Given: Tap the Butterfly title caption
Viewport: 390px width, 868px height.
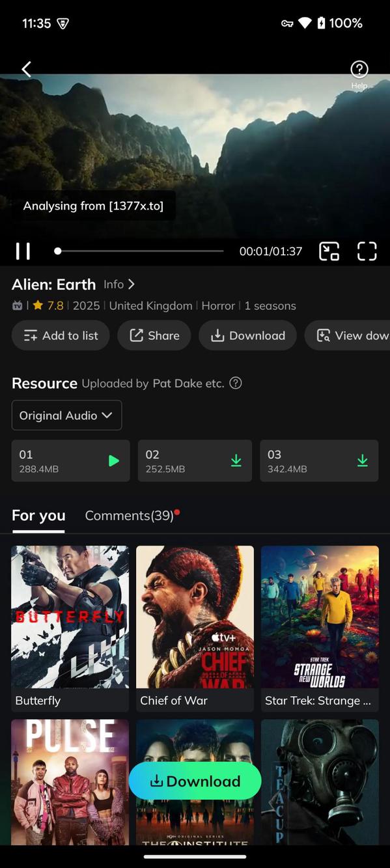Looking at the screenshot, I should pyautogui.click(x=38, y=701).
